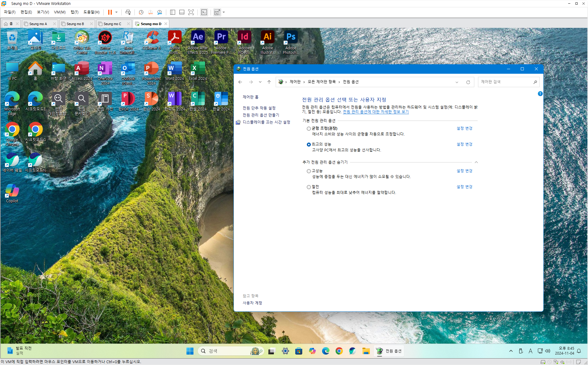Click 설정 변경 link for 최고의 성능
588x365 pixels.
(x=464, y=144)
